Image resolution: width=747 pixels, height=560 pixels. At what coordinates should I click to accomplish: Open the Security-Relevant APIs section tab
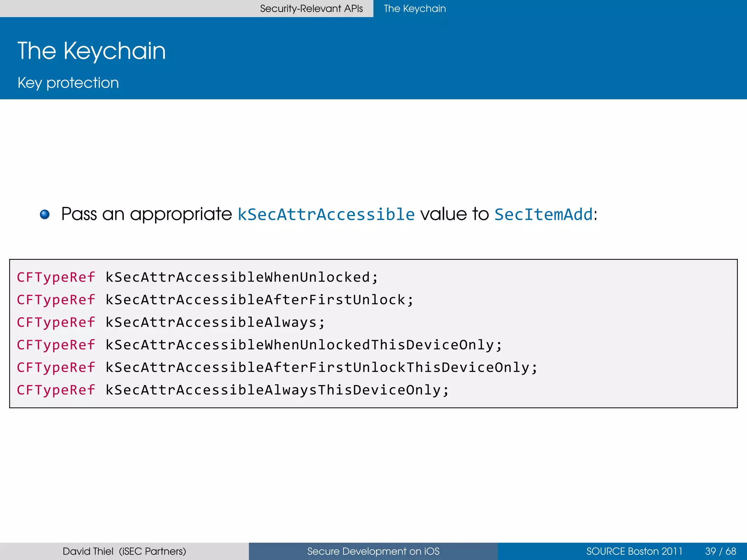coord(311,8)
